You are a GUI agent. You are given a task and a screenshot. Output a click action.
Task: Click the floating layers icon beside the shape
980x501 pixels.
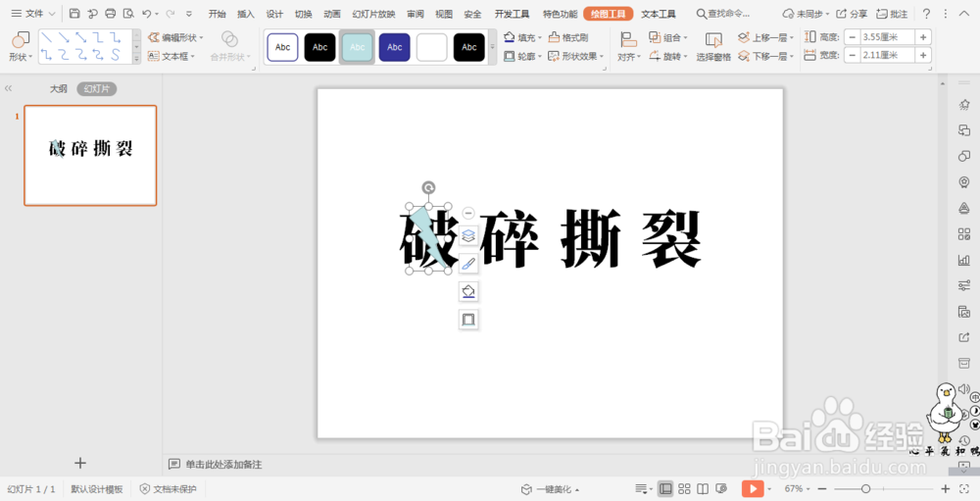(468, 236)
